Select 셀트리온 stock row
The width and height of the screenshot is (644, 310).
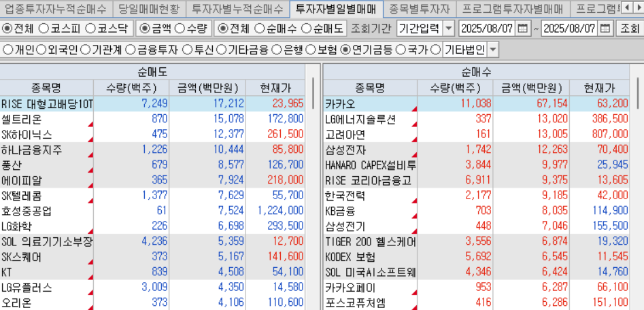tap(152, 119)
